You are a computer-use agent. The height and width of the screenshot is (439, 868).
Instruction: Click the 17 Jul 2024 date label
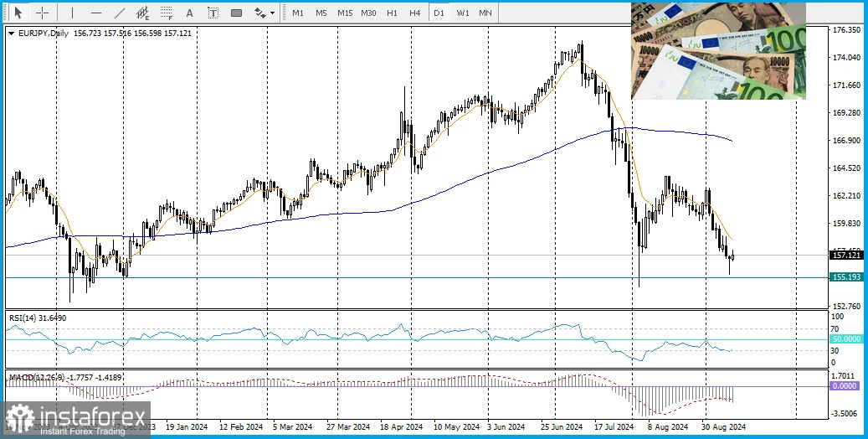(x=614, y=427)
